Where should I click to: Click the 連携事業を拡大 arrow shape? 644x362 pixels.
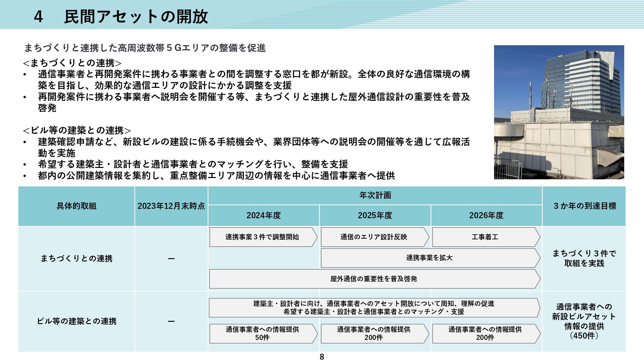click(x=429, y=258)
